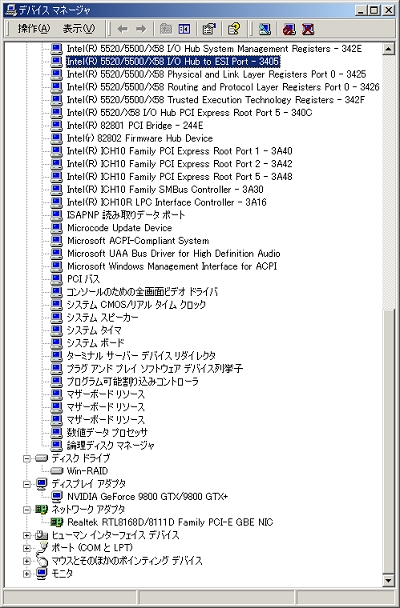The height and width of the screenshot is (608, 400).
Task: Open the properties toolbar icon
Action: click(209, 29)
